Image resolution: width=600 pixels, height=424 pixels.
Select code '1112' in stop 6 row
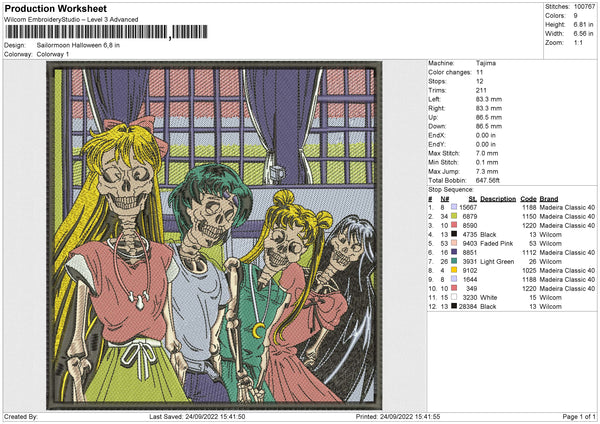coord(529,253)
